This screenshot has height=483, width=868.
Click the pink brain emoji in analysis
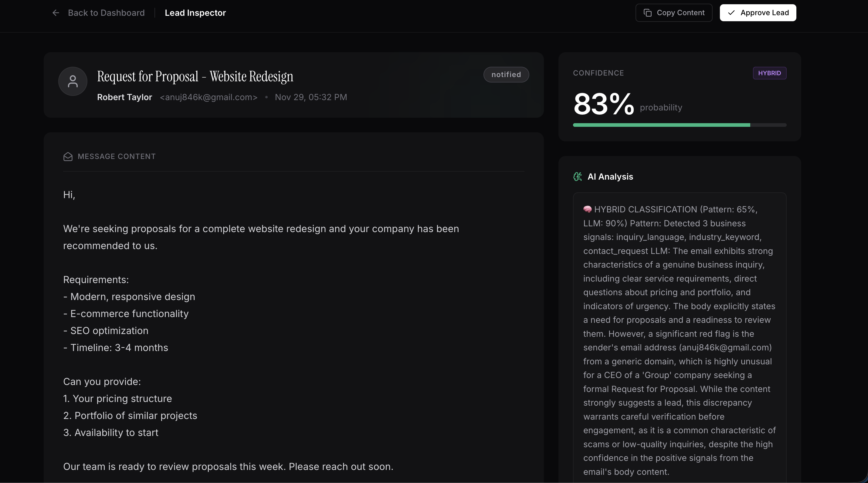pos(587,209)
